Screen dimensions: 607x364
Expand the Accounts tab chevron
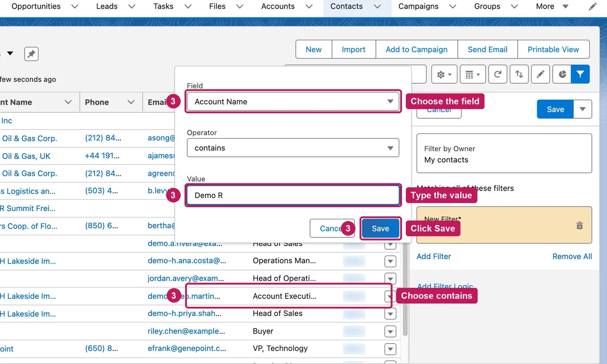click(309, 6)
